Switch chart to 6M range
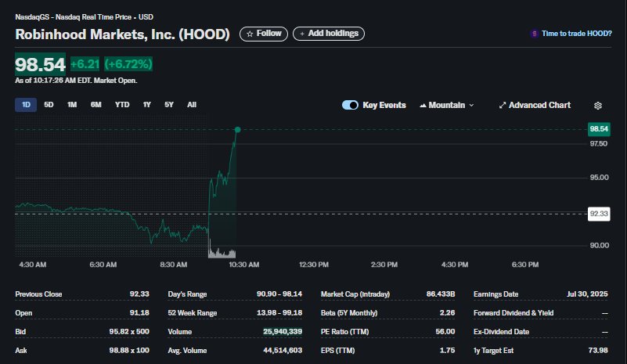 tap(96, 105)
